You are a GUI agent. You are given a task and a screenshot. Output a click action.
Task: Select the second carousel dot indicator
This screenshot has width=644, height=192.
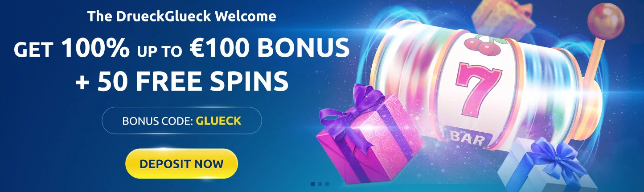[320, 184]
